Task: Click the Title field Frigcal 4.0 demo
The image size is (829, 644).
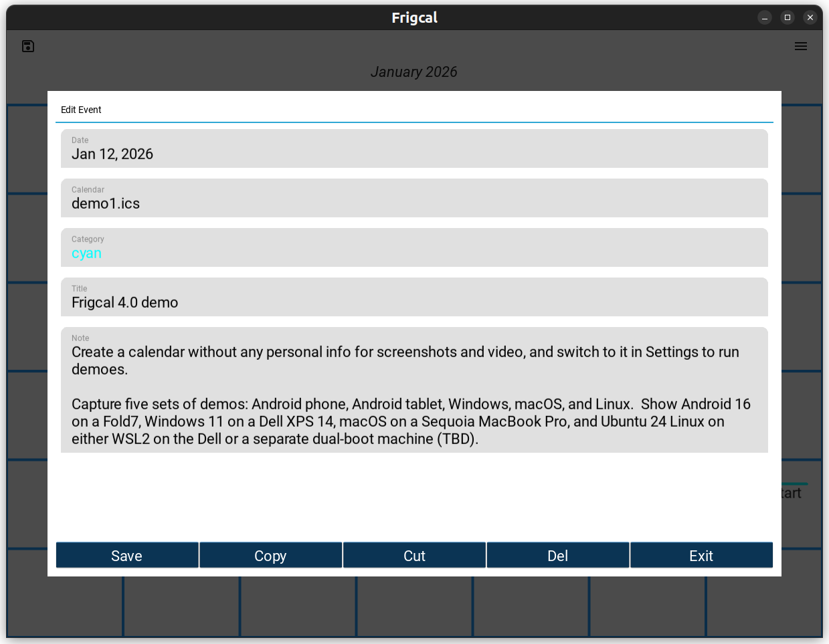Action: click(x=414, y=297)
